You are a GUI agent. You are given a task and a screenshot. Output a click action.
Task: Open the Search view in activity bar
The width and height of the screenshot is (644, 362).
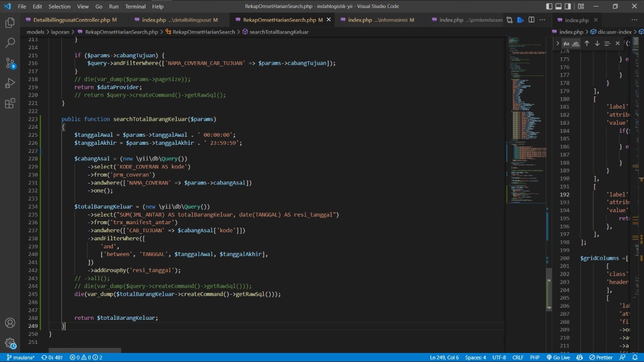(10, 43)
